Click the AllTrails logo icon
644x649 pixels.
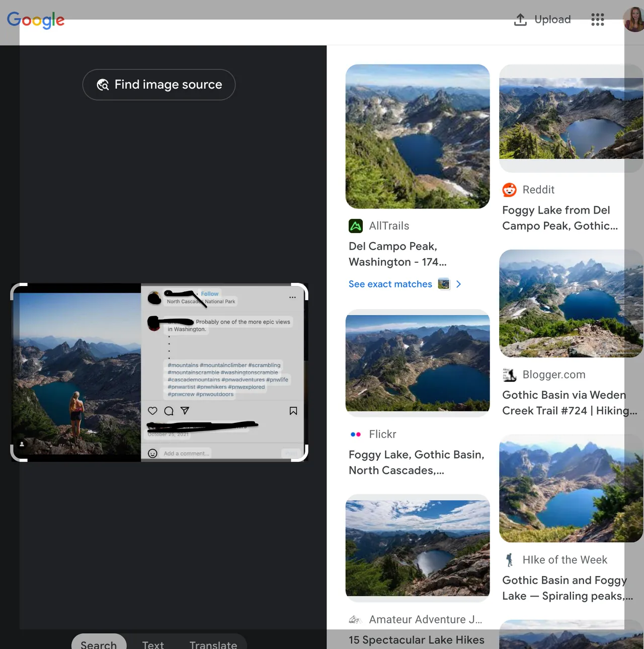coord(356,226)
